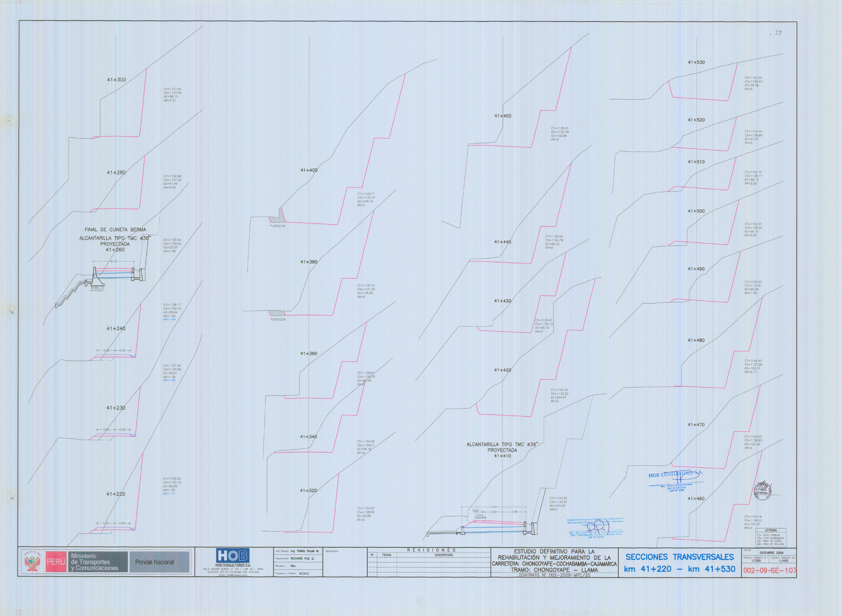The width and height of the screenshot is (842, 616).
Task: Click section label '41+530'
Action: (696, 62)
